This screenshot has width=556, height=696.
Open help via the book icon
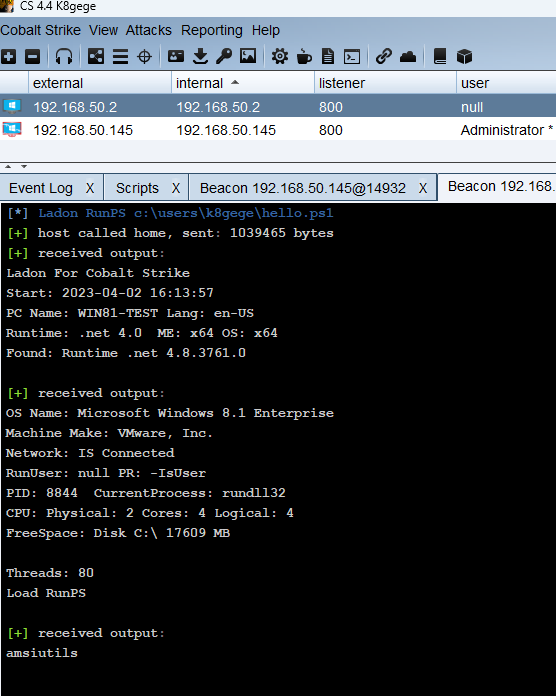coord(440,56)
